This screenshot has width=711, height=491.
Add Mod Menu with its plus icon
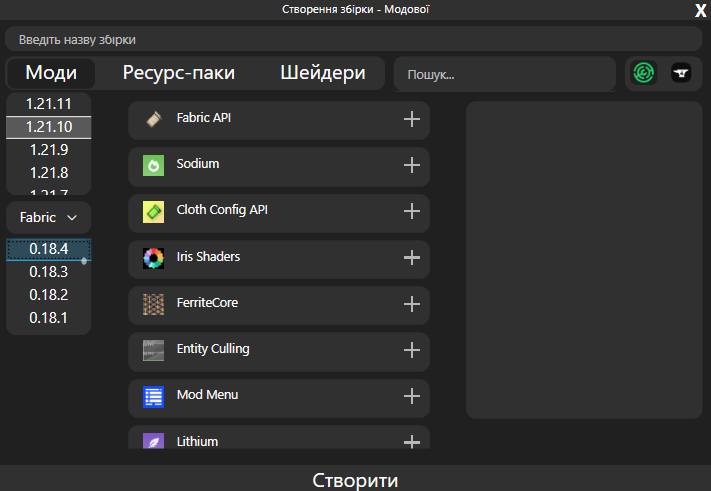click(x=411, y=396)
